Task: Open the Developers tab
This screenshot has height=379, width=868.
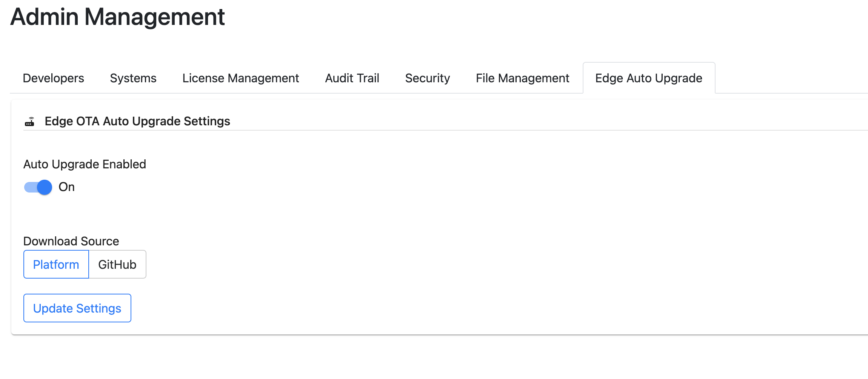Action: point(54,78)
